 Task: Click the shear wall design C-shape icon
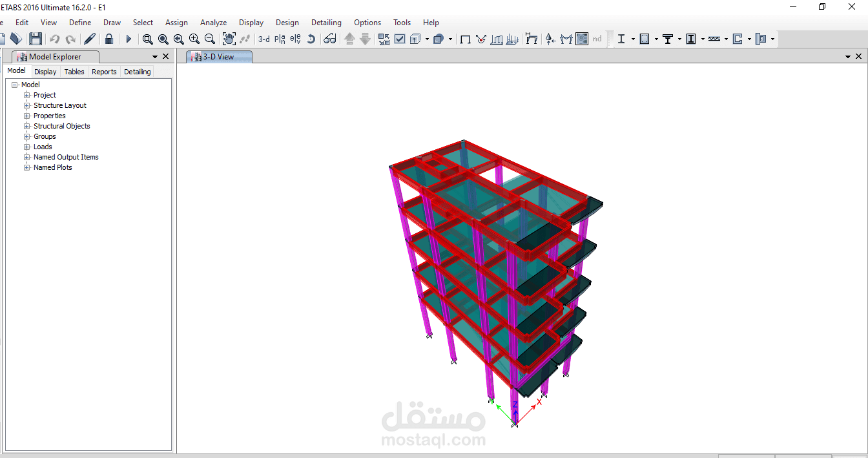[x=738, y=39]
